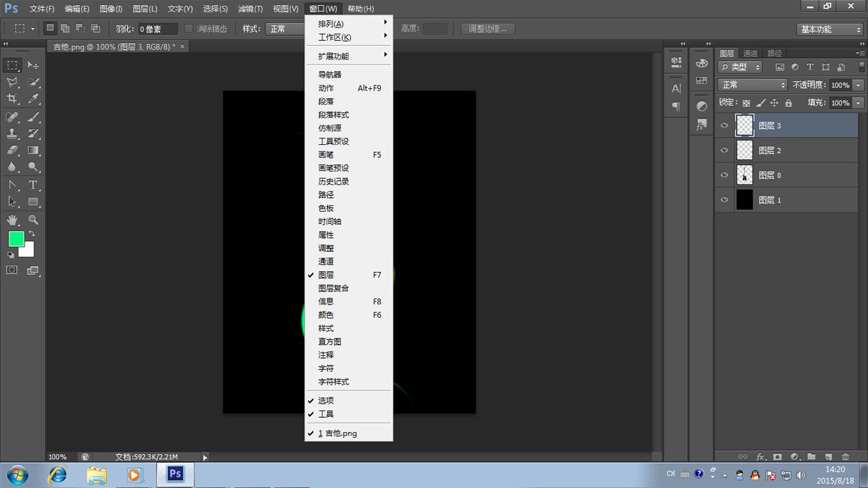Select the Gradient tool

click(x=33, y=151)
